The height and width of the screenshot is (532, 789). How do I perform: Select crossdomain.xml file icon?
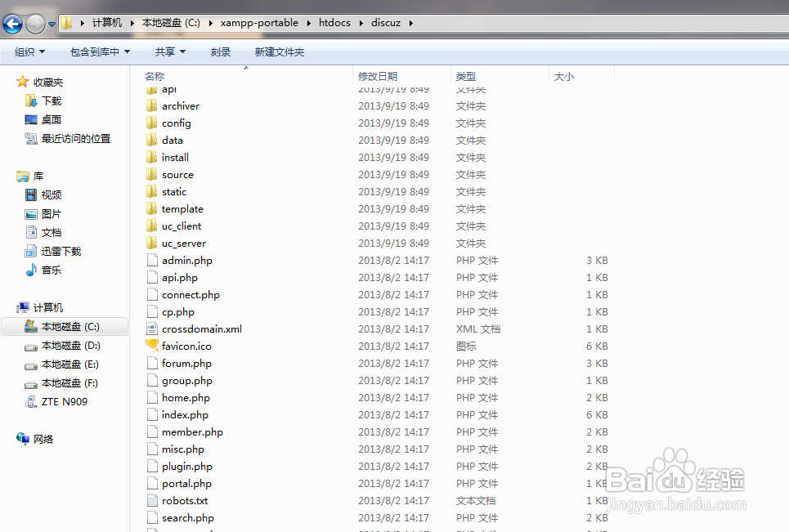(x=152, y=329)
